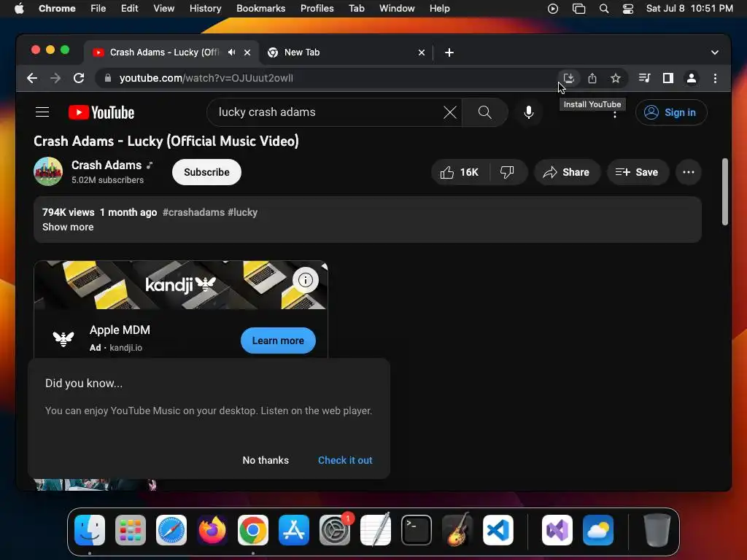Open the YouTube hamburger guide menu
The height and width of the screenshot is (560, 747).
tap(42, 112)
